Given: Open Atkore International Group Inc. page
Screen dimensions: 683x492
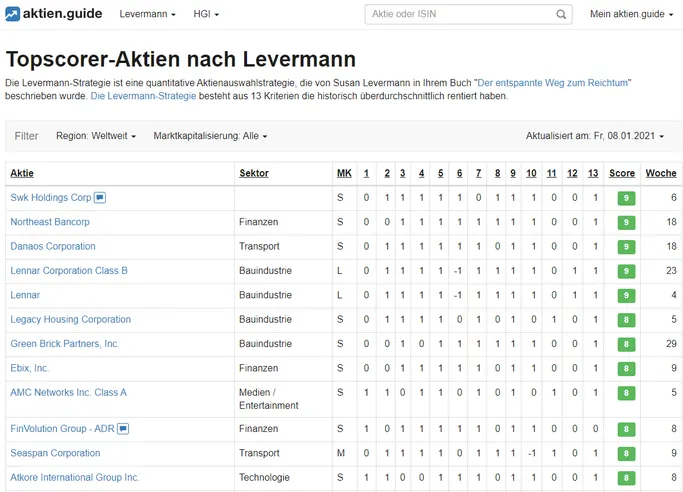Looking at the screenshot, I should pos(74,478).
